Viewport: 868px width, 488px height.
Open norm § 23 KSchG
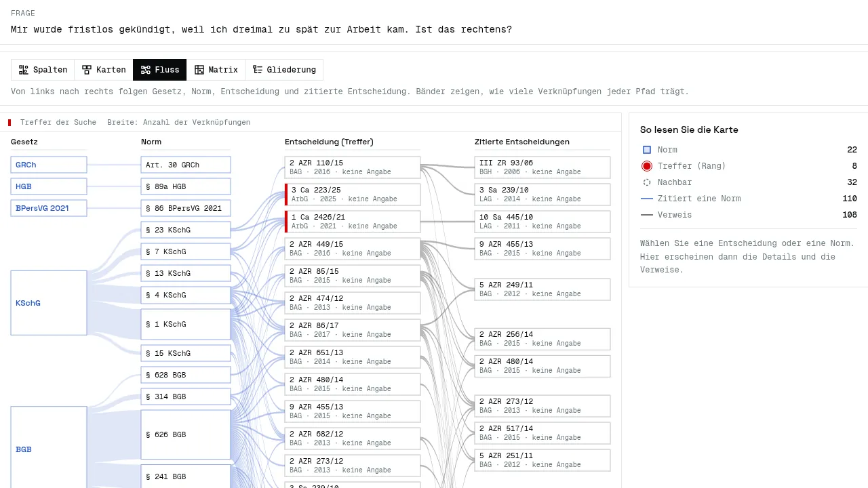point(186,230)
